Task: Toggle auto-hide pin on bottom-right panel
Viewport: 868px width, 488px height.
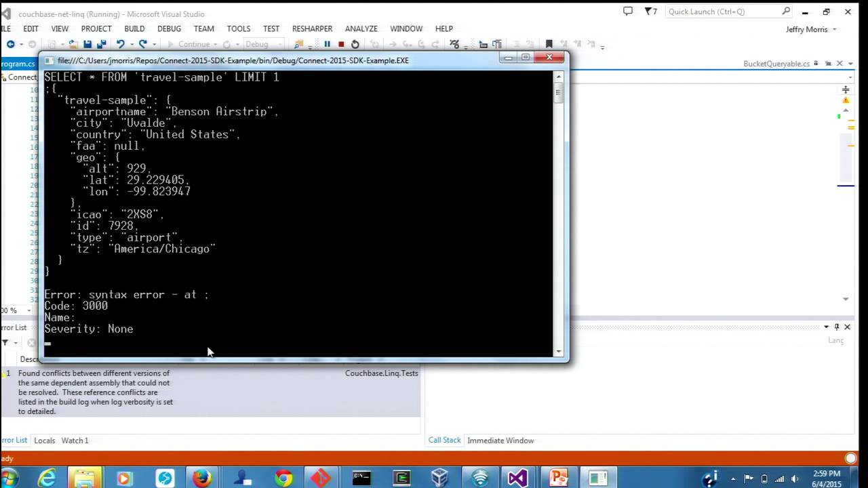Action: click(837, 327)
